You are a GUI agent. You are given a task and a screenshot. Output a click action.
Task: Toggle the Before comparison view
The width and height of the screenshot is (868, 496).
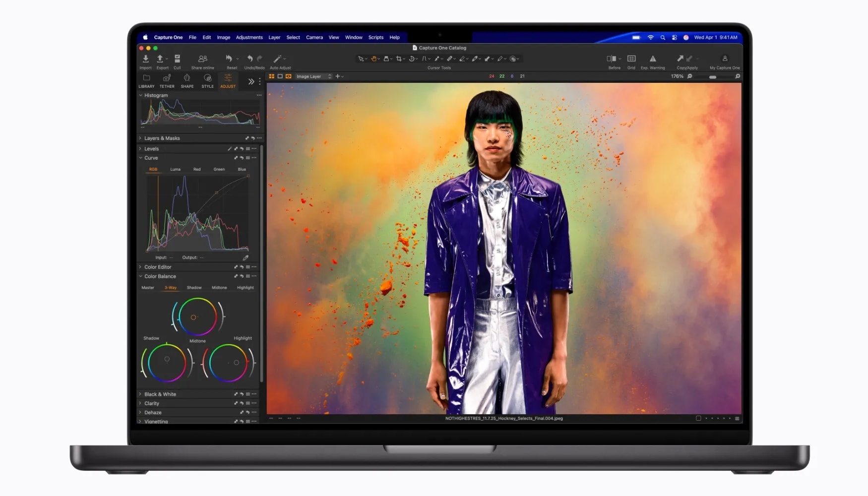[x=612, y=59]
